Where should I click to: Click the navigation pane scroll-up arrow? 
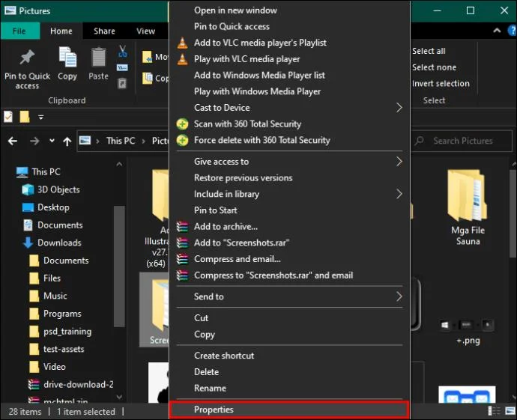(x=119, y=164)
